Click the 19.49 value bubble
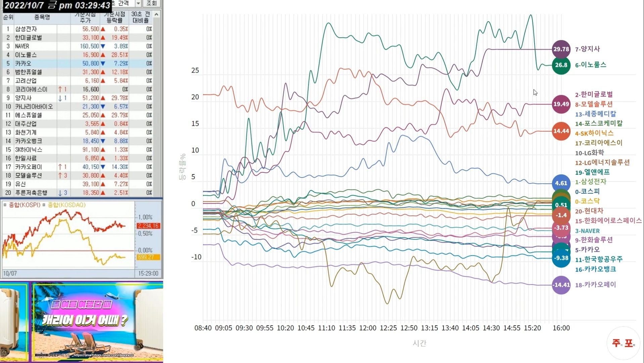The width and height of the screenshot is (644, 363). (561, 104)
